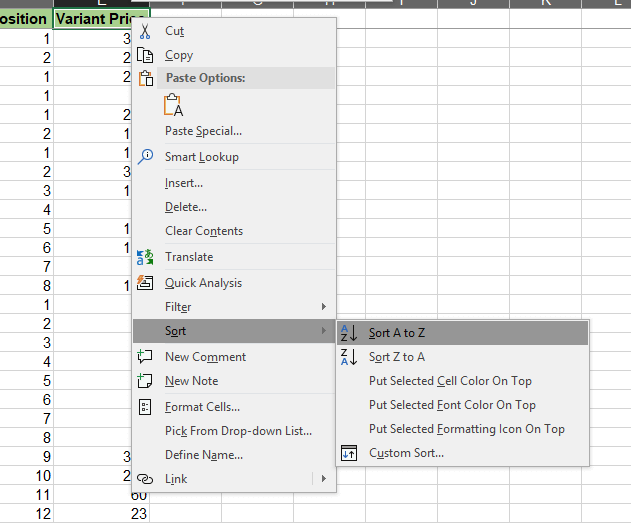
Task: Click the Translate icon
Action: click(145, 257)
